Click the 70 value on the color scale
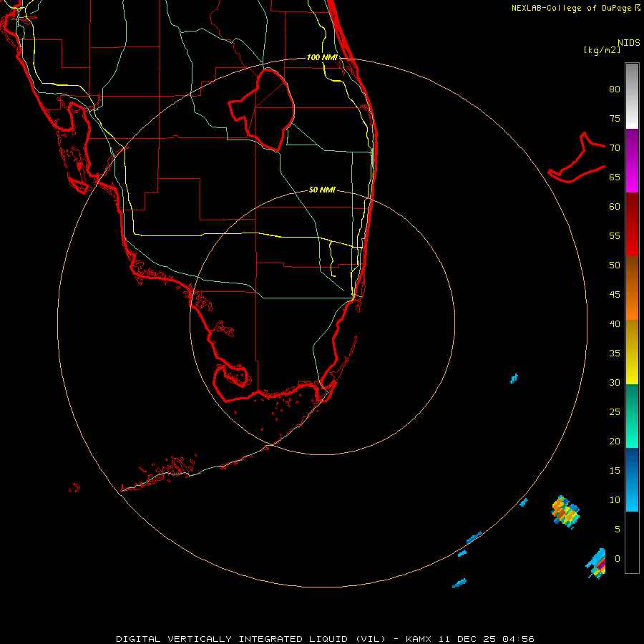 615,148
